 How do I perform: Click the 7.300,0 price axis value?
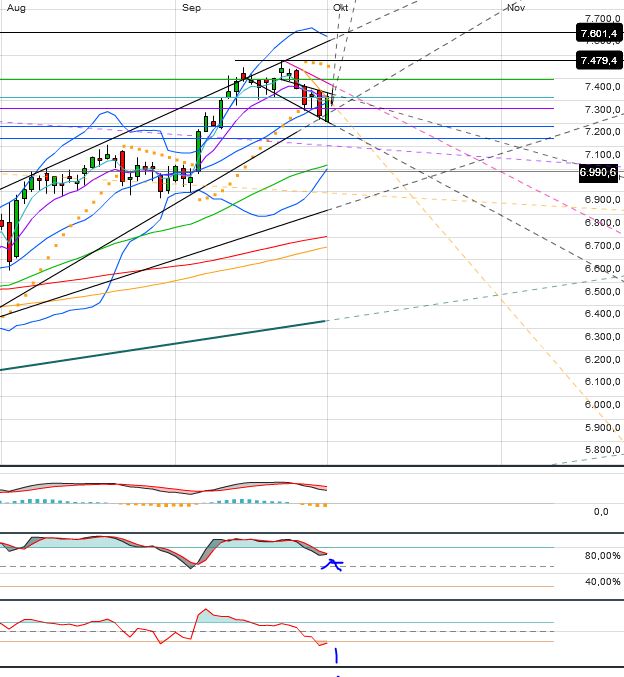pyautogui.click(x=603, y=110)
